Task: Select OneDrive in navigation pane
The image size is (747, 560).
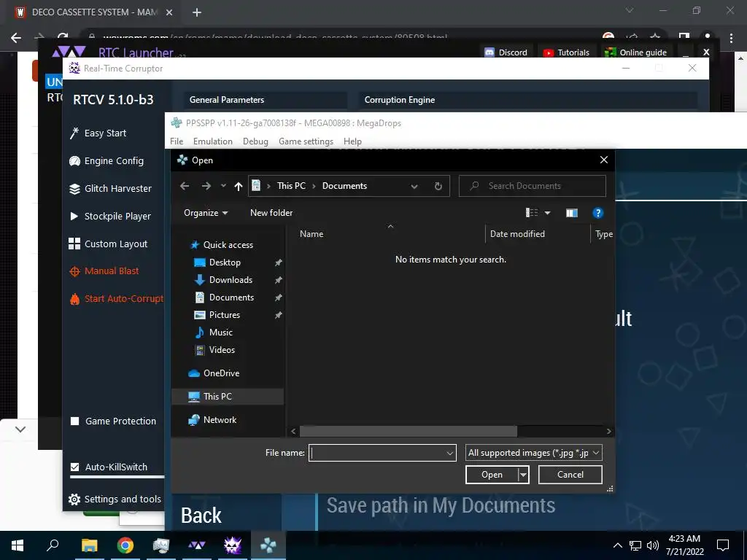Action: point(221,373)
